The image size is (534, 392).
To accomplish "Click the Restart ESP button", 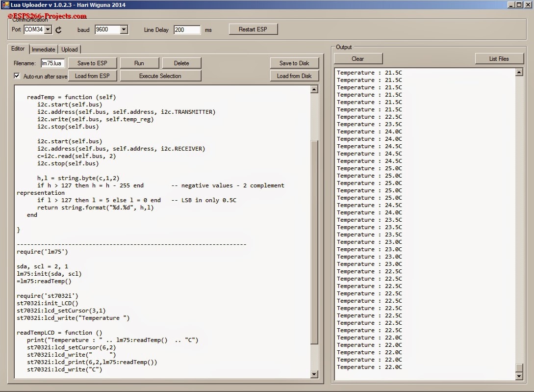I will 253,29.
